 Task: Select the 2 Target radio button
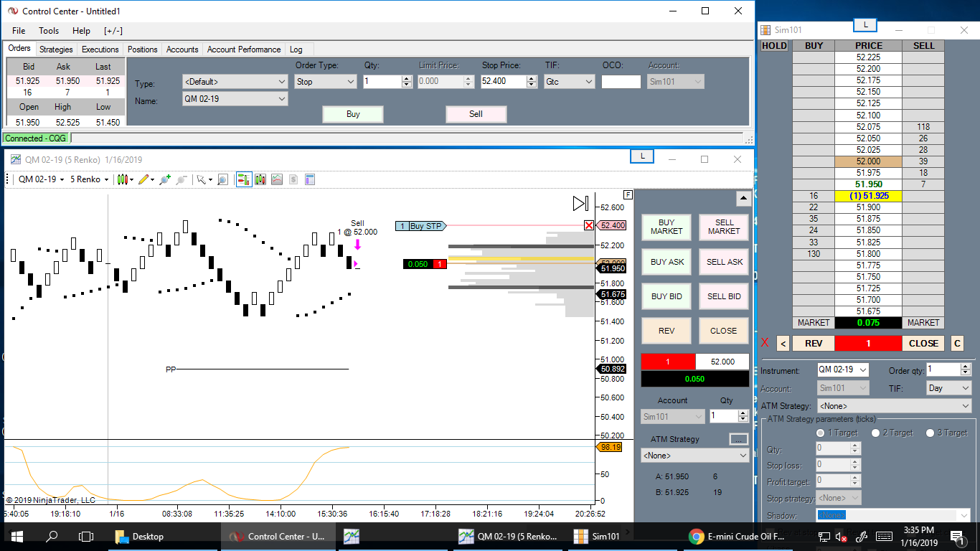point(875,433)
